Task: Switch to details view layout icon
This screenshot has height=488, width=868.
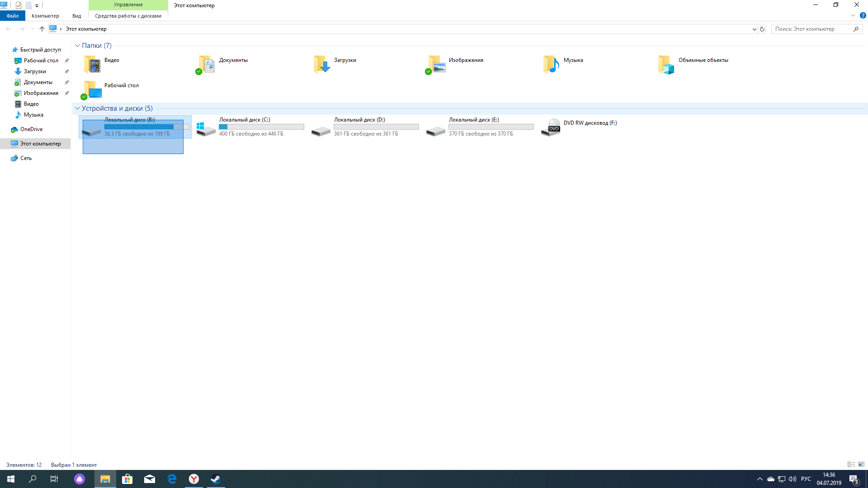Action: pos(851,465)
